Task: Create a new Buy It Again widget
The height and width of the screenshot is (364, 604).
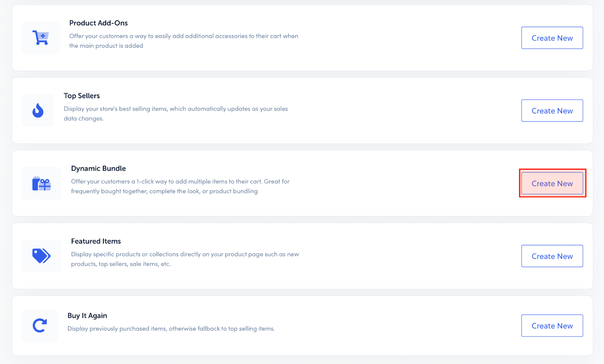Action: (552, 325)
